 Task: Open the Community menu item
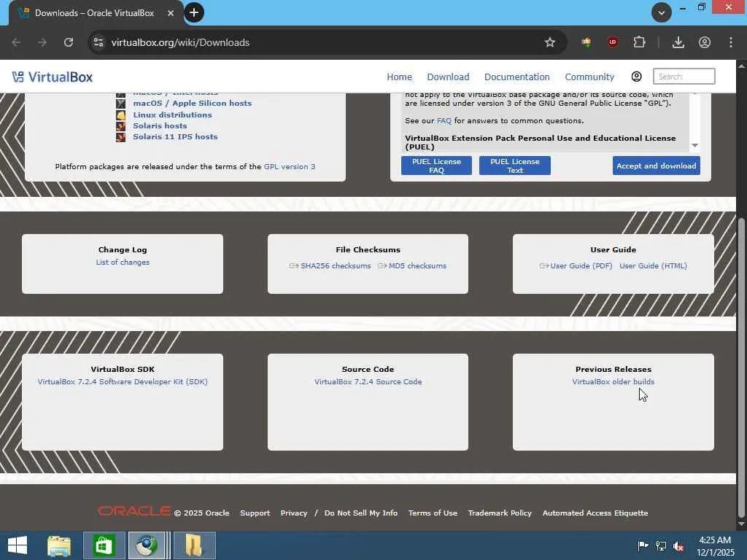[x=589, y=77]
